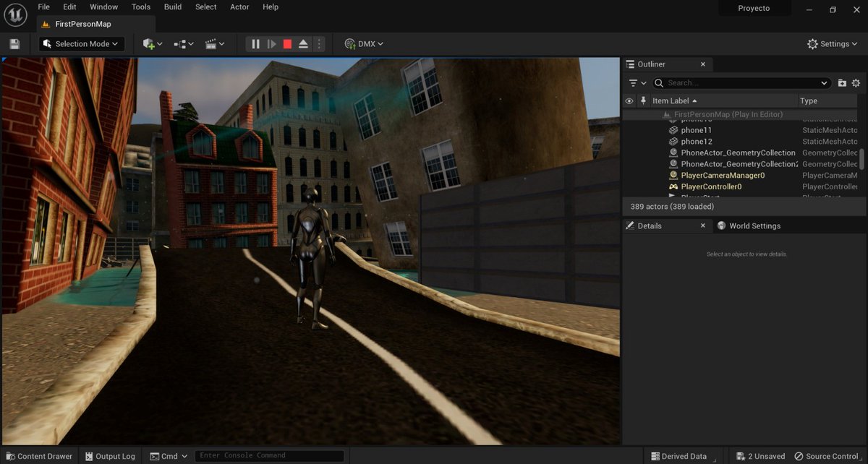Open the Cmd console type dropdown
The height and width of the screenshot is (464, 868).
coord(169,456)
